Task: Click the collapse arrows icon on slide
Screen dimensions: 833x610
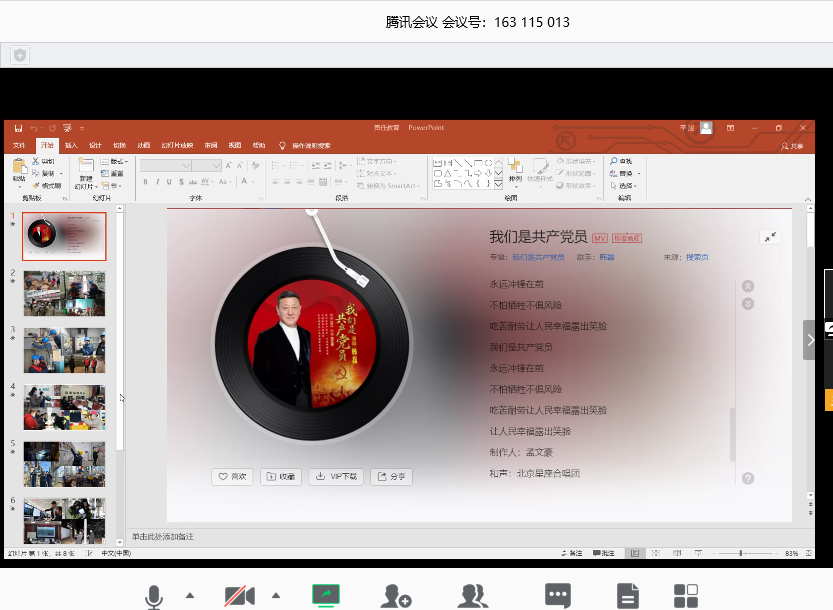Action: tap(770, 237)
